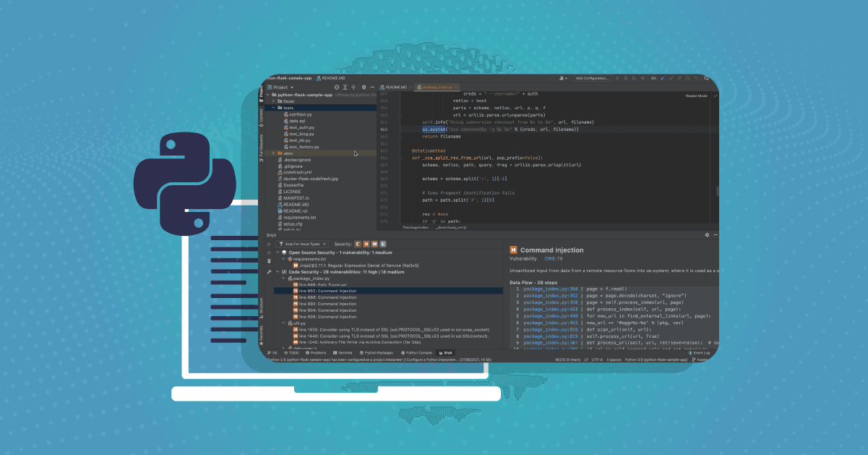Open the Scan For Issue Types dropdown

click(x=303, y=244)
